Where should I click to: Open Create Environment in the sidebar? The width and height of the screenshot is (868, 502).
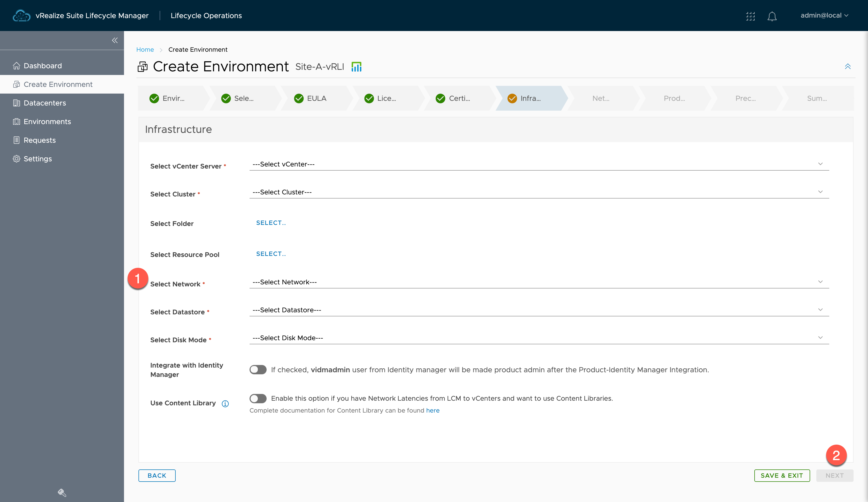click(x=62, y=84)
